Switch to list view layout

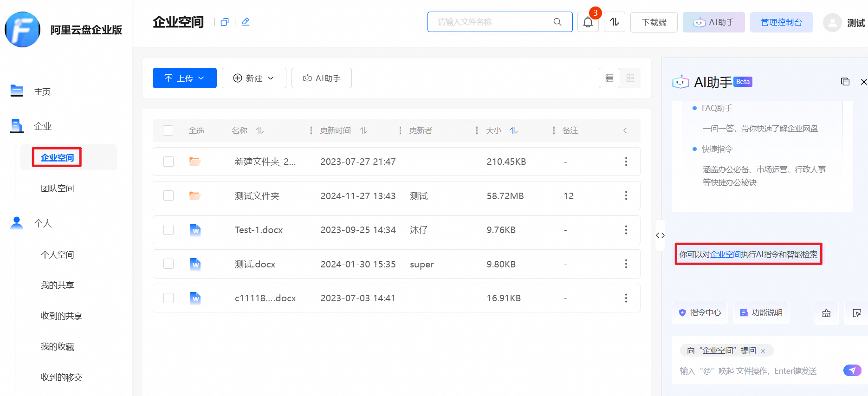pyautogui.click(x=609, y=78)
